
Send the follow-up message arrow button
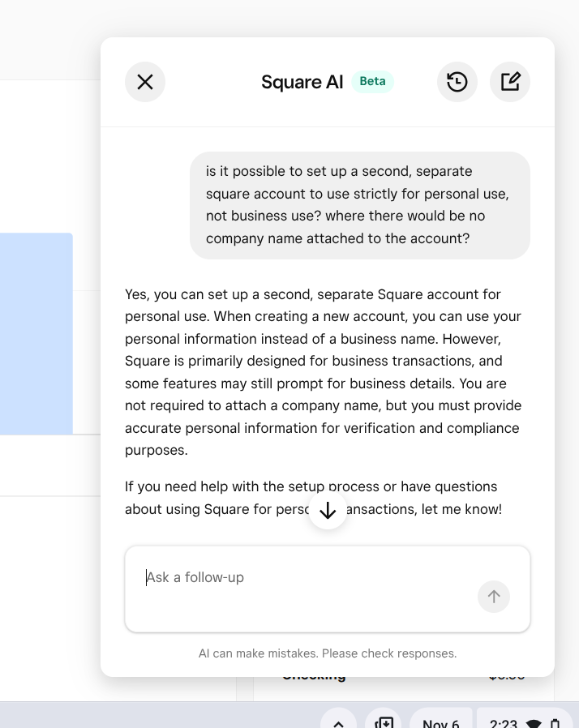494,597
